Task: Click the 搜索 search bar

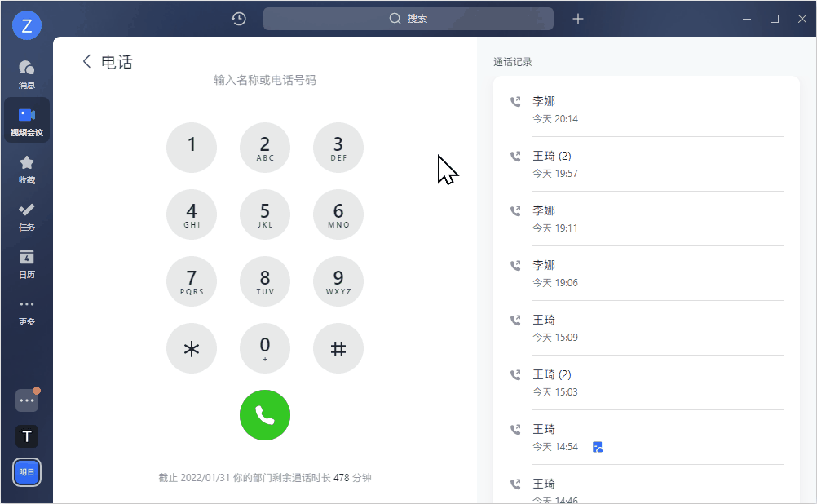Action: pos(408,19)
